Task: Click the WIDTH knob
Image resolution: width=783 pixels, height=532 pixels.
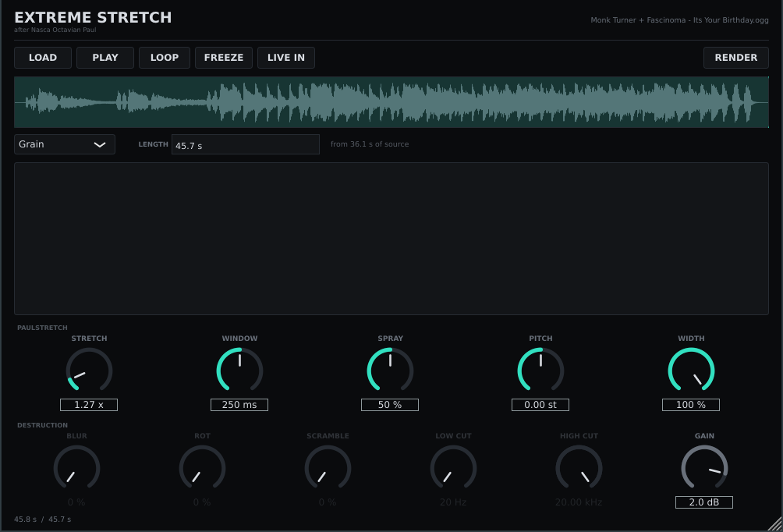Action: [x=691, y=371]
